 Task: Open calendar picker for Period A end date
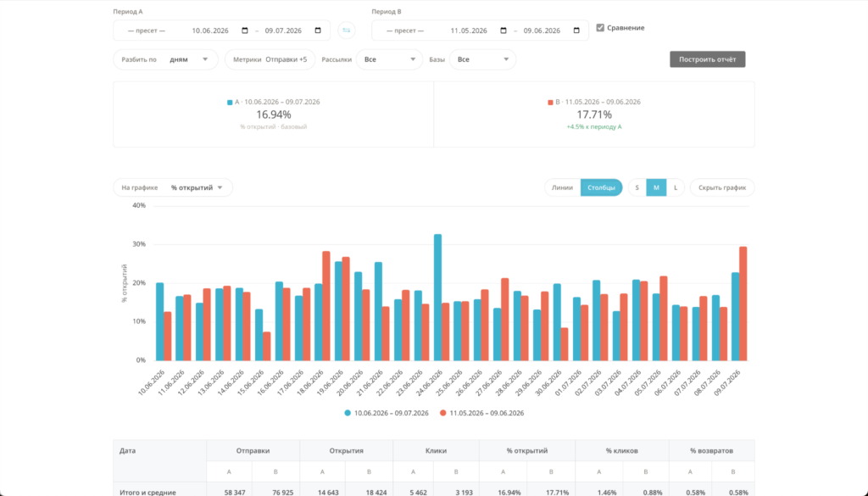[x=318, y=31]
